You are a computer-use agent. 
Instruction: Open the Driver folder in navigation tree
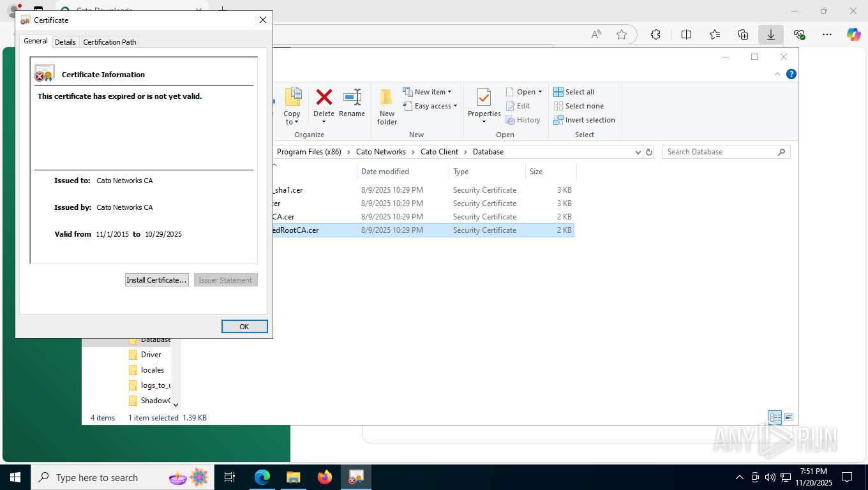pos(151,355)
